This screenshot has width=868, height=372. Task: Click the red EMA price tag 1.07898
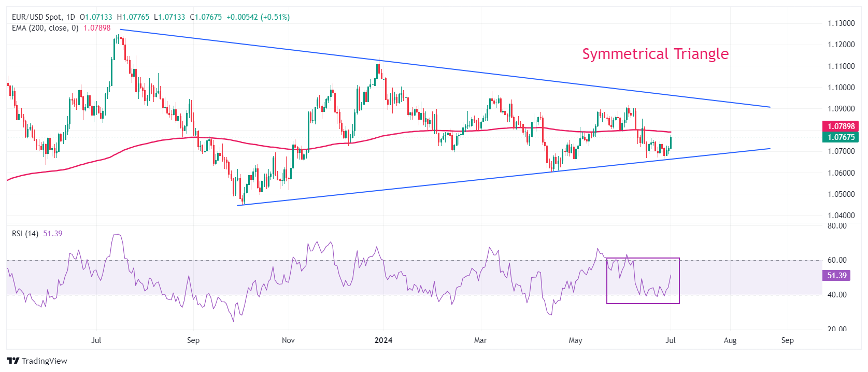(841, 126)
